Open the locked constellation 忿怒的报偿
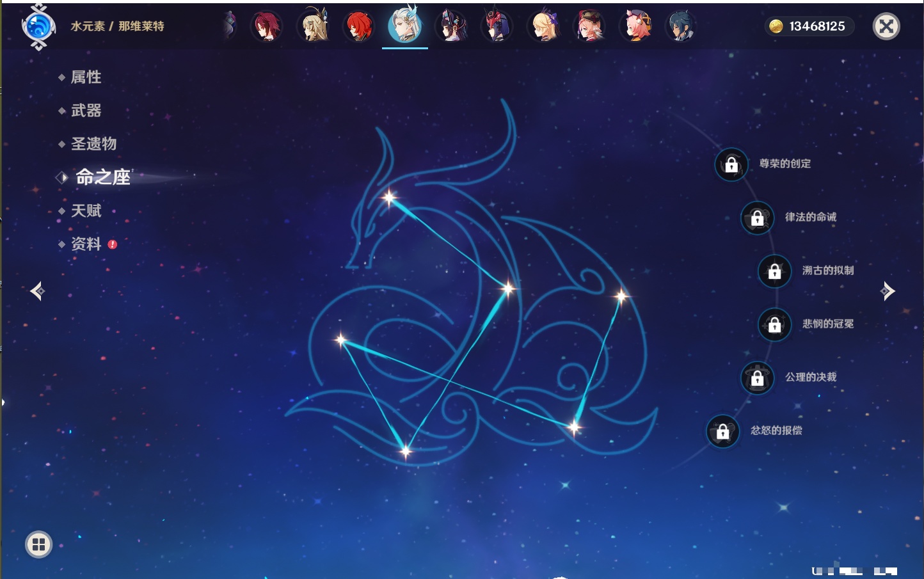Image resolution: width=924 pixels, height=579 pixels. click(x=723, y=431)
